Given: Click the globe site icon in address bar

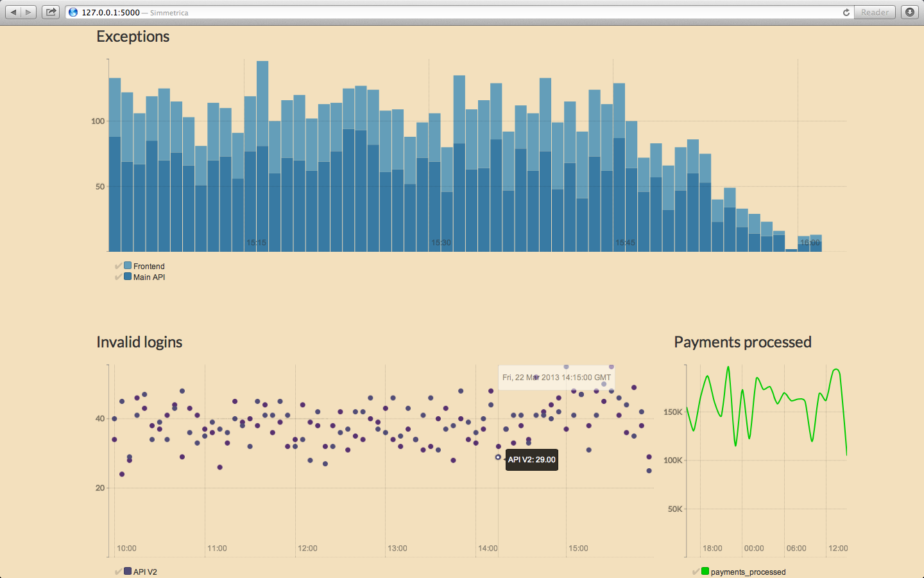Looking at the screenshot, I should click(73, 12).
